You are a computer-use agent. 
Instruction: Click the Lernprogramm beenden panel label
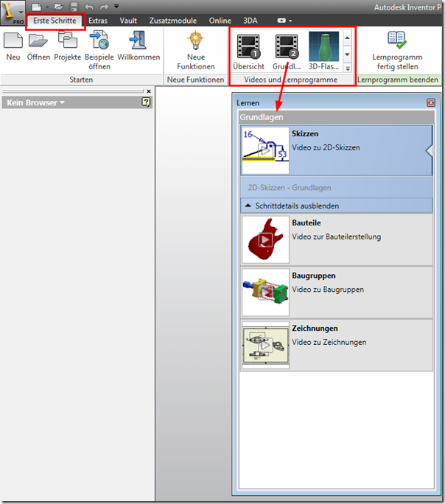coord(398,80)
